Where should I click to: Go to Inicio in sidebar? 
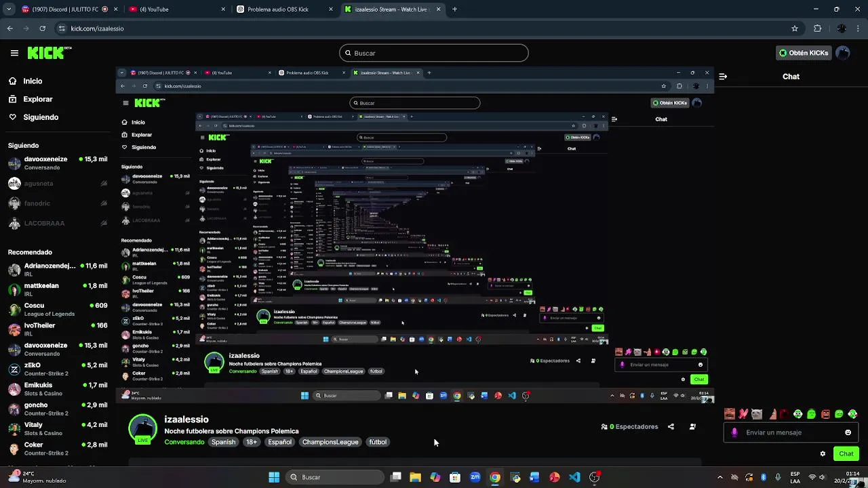coord(33,81)
